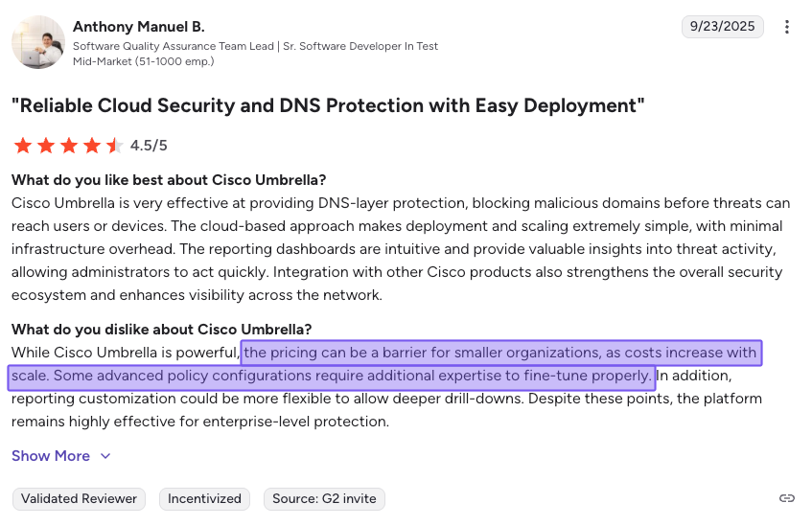Click the 9/23/2025 date badge
The width and height of the screenshot is (812, 526).
[x=722, y=27]
